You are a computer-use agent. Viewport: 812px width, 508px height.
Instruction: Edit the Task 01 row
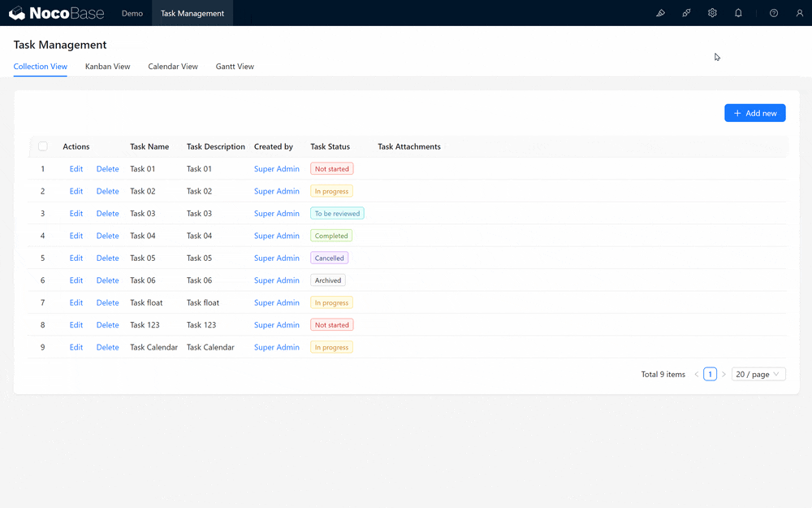[76, 169]
